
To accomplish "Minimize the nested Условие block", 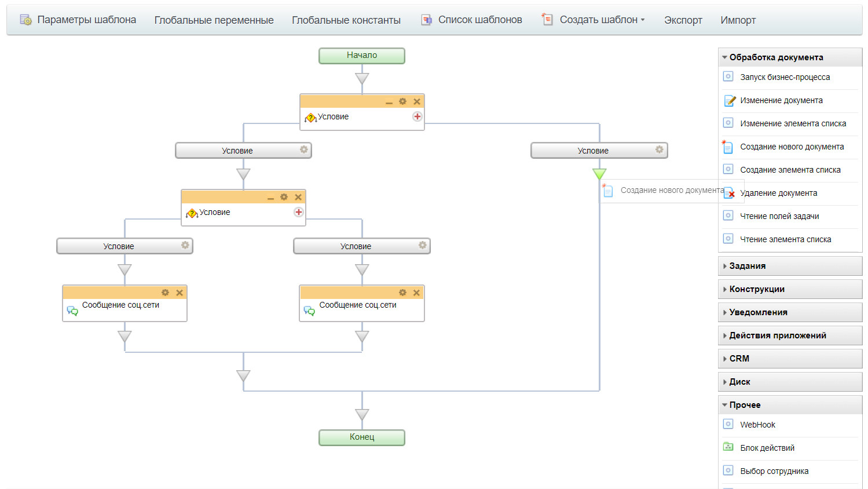I will coord(270,198).
